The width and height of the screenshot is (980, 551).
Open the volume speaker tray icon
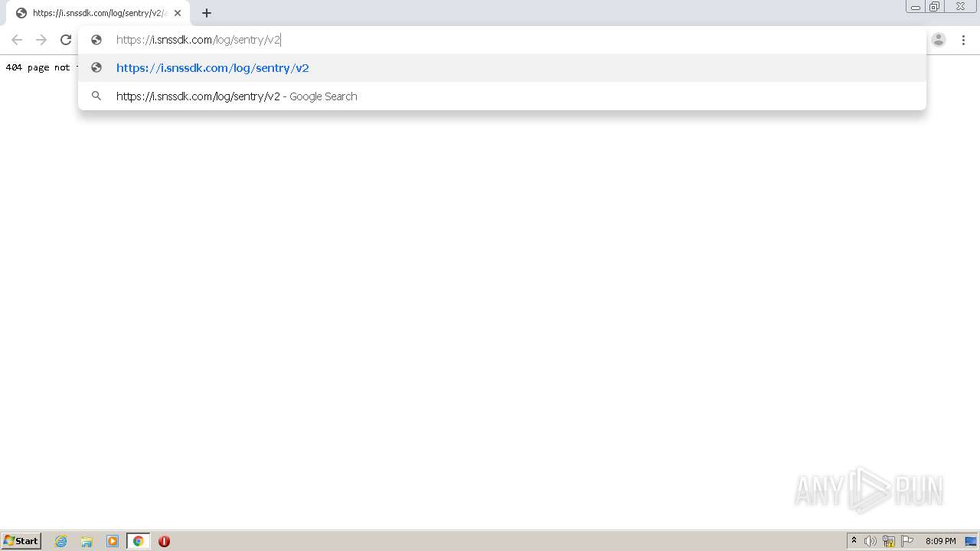tap(871, 541)
